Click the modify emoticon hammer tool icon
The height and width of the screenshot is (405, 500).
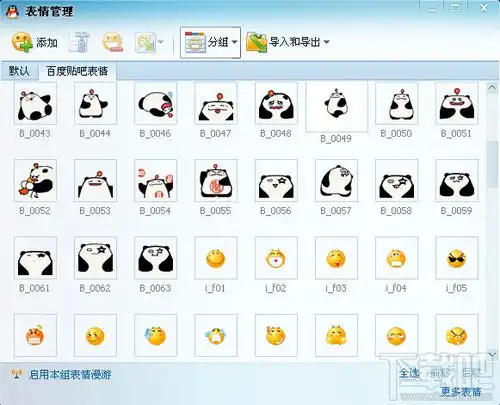[x=80, y=42]
